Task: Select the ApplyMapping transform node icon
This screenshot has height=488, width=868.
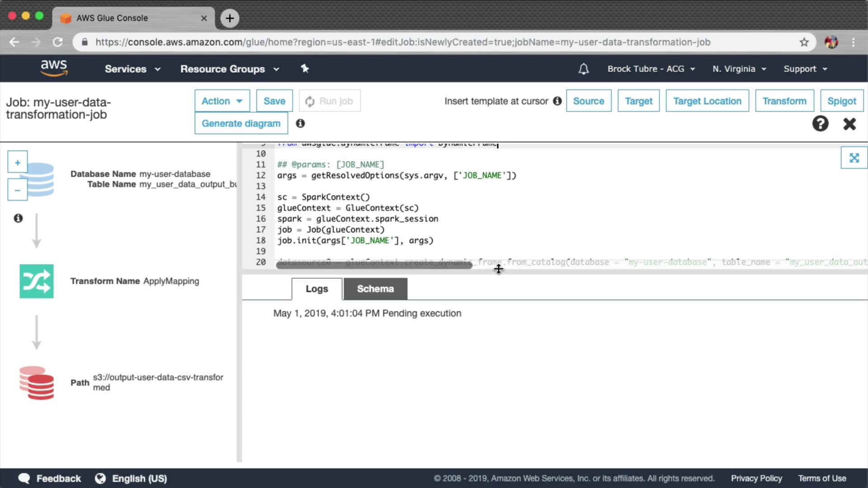Action: 37,281
